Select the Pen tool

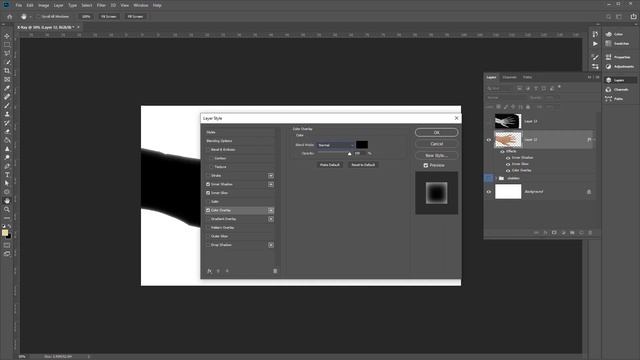7,166
